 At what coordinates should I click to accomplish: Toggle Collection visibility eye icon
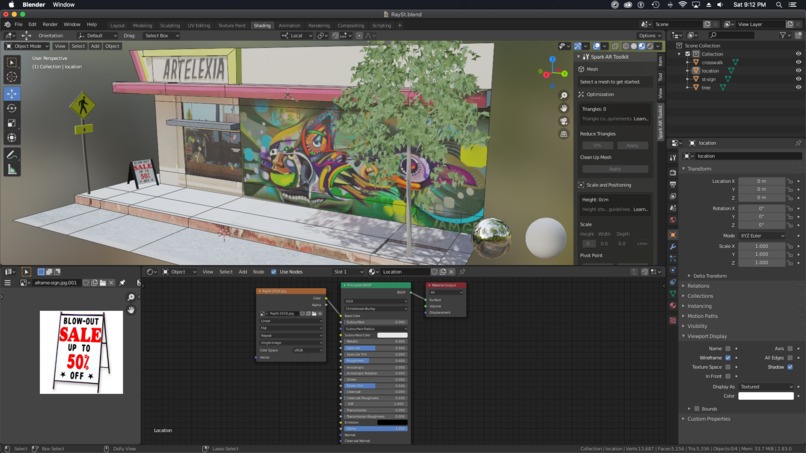tap(798, 54)
